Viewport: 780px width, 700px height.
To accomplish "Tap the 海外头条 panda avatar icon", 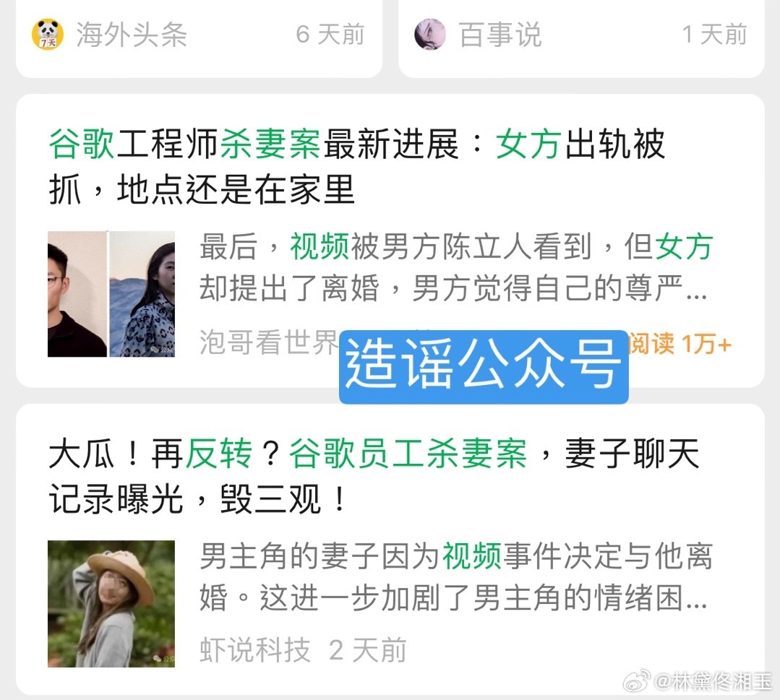I will click(x=48, y=34).
